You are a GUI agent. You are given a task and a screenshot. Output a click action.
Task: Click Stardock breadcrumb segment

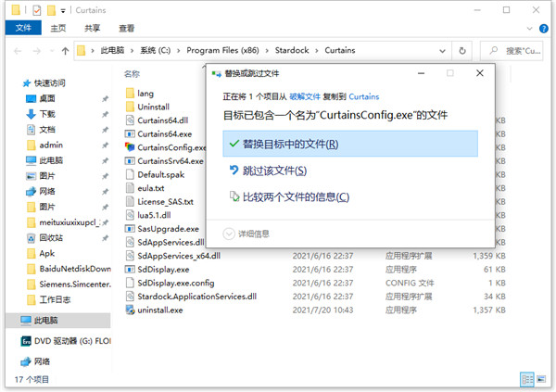pyautogui.click(x=292, y=50)
